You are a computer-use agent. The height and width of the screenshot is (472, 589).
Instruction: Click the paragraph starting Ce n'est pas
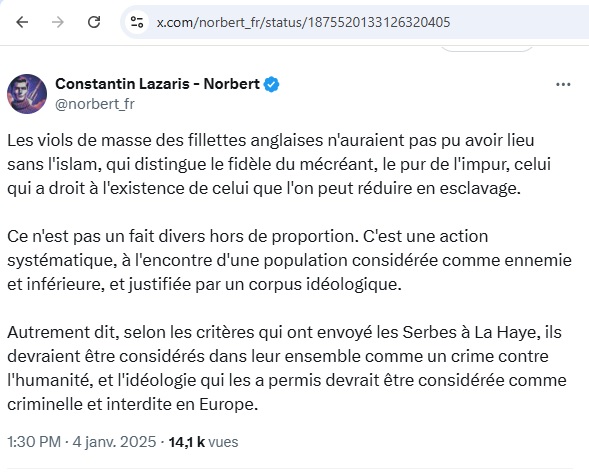tap(289, 260)
